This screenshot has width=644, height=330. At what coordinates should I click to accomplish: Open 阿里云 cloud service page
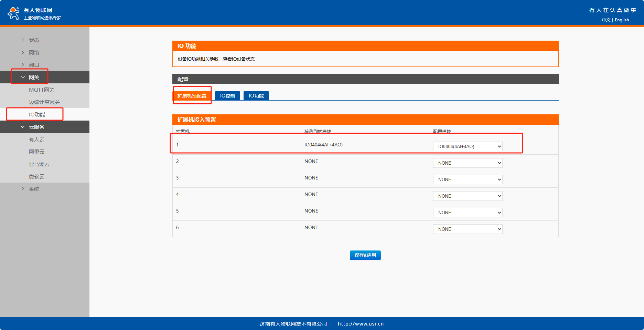(x=36, y=152)
